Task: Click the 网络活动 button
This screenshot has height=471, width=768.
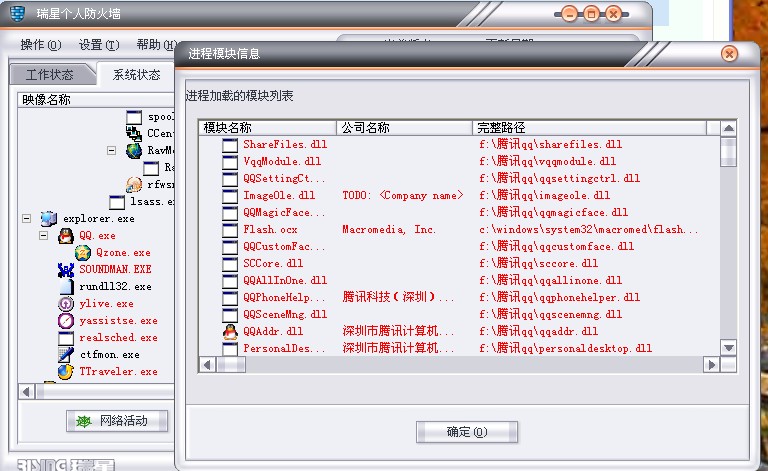Action: tap(117, 421)
